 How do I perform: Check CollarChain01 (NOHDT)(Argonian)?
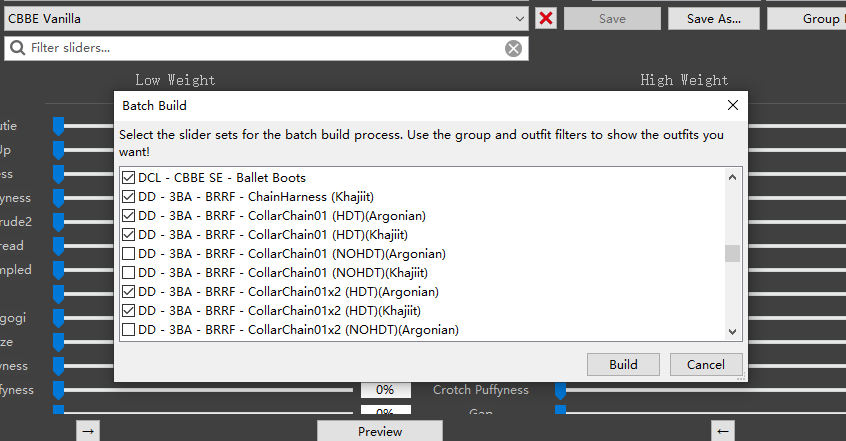(128, 253)
